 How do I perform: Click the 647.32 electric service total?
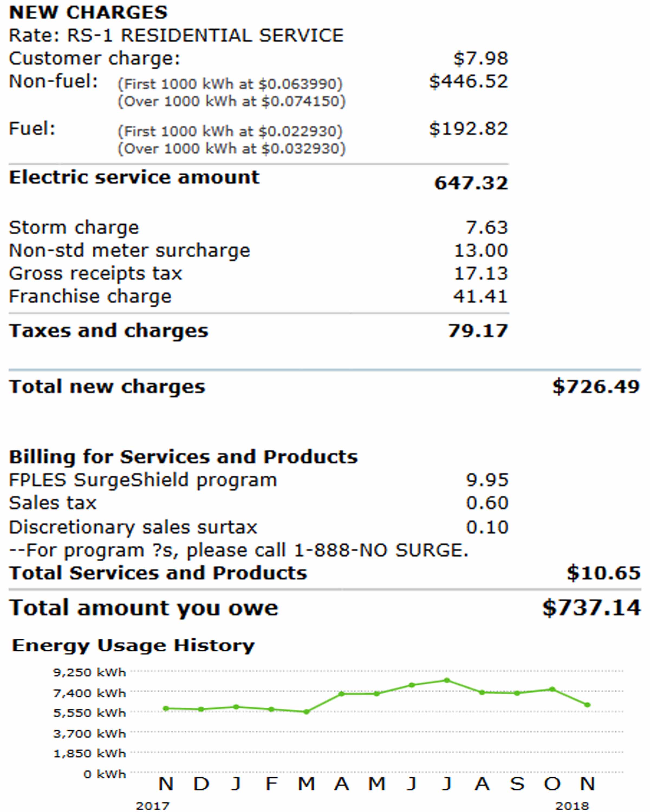pyautogui.click(x=472, y=184)
